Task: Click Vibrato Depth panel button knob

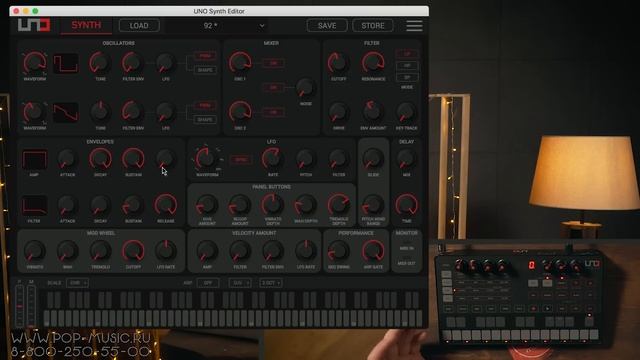Action: coord(272,205)
